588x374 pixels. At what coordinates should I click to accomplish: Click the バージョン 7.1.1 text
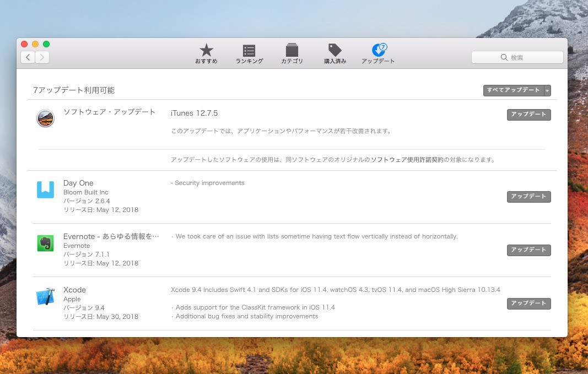(87, 254)
